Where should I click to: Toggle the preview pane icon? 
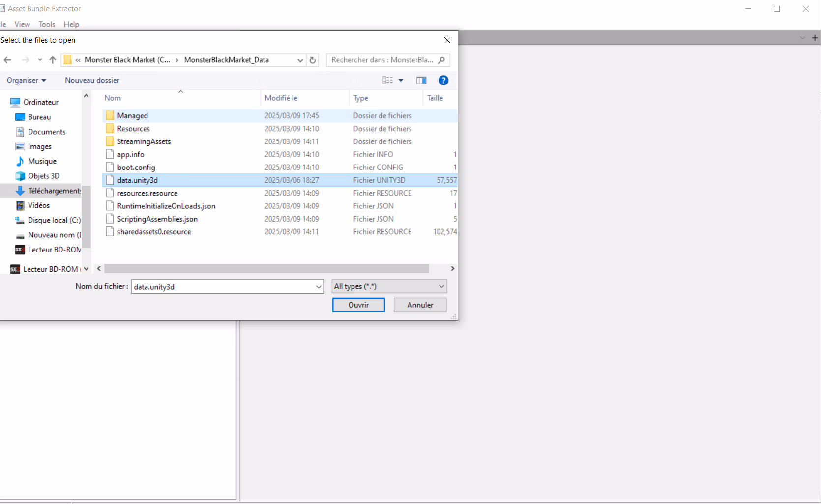point(421,81)
